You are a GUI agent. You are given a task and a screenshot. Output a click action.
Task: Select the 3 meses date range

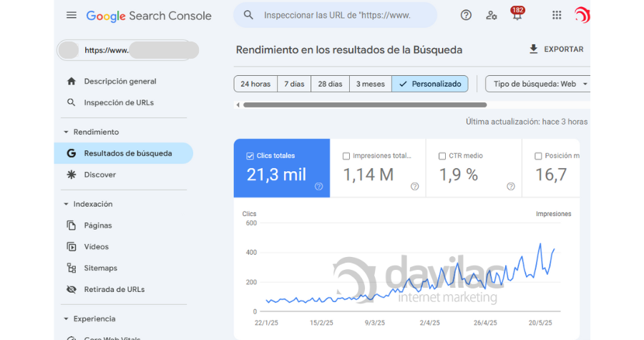pyautogui.click(x=371, y=84)
